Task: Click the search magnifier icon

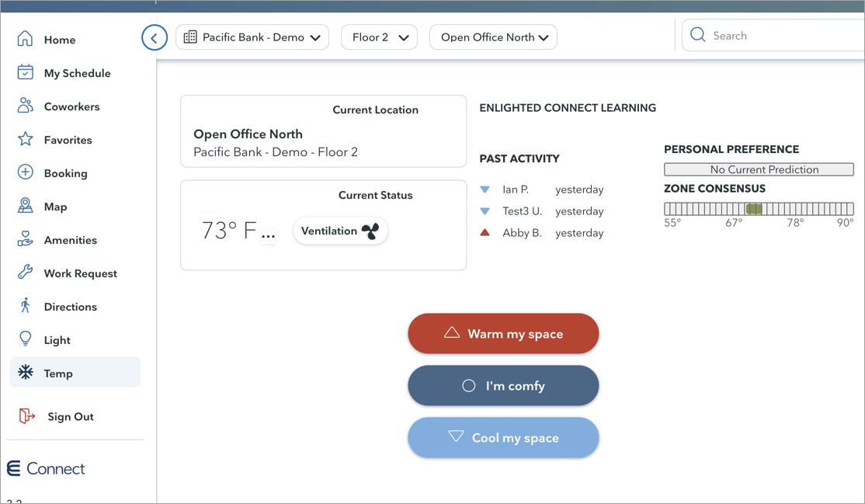Action: [x=697, y=35]
